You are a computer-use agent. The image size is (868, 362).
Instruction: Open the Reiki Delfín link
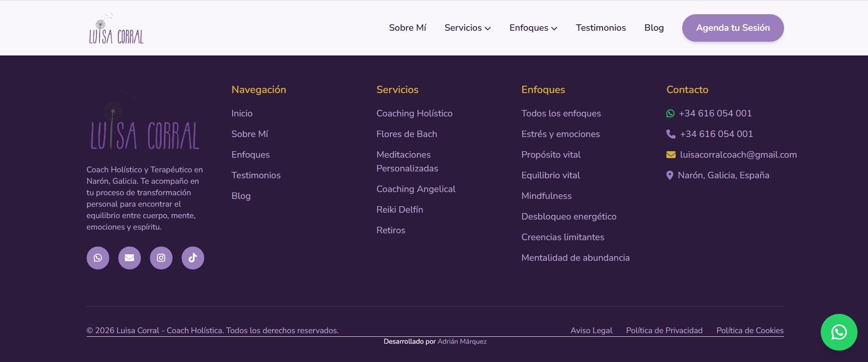click(x=400, y=210)
